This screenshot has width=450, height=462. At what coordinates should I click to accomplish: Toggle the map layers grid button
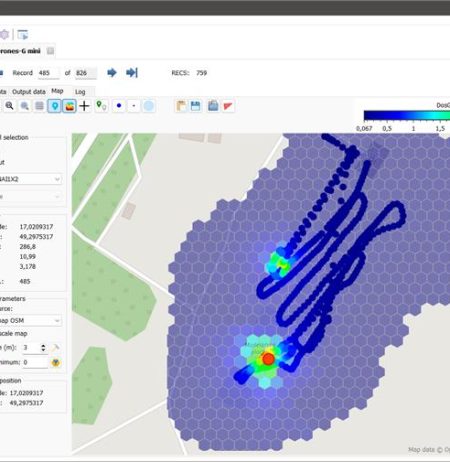39,106
